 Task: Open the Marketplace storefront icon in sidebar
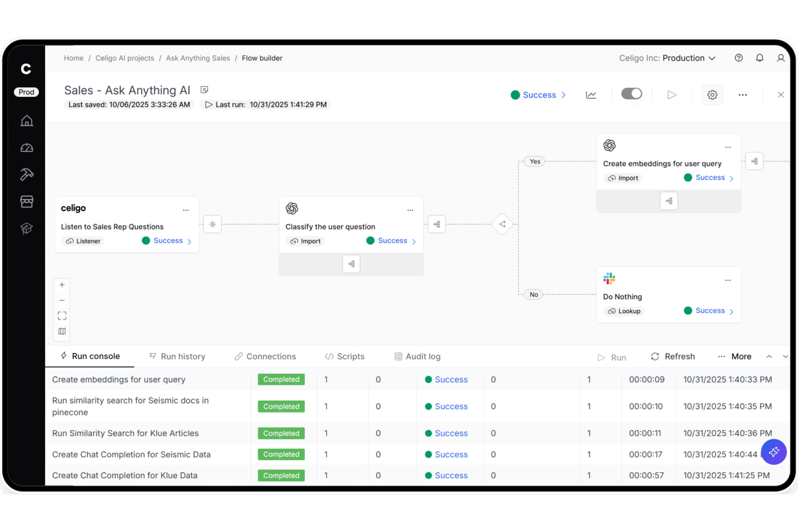tap(26, 202)
